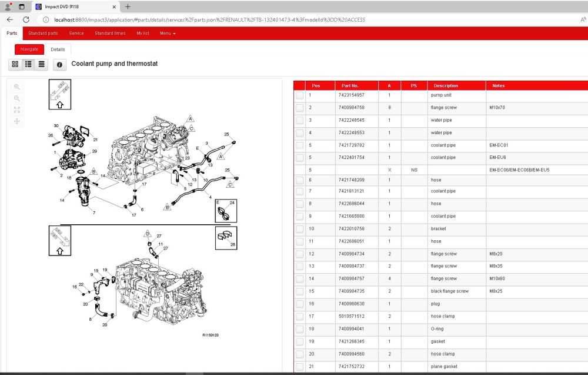Viewport: 588px width, 375px height.
Task: Select the 'black flange screw' description
Action: tap(450, 291)
